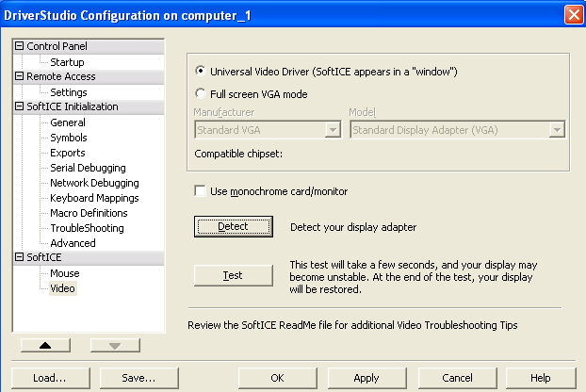Click the up arrow button below tree
Viewport: 586px width, 392px height.
[46, 345]
